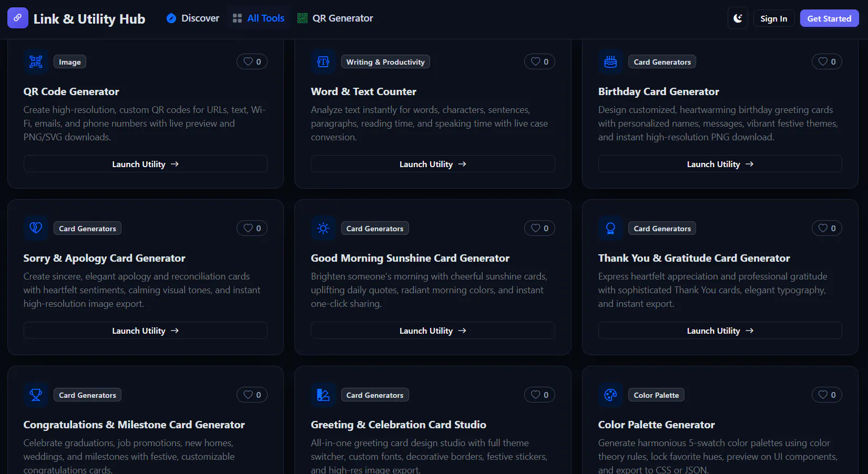The image size is (868, 474).
Task: Click the QR Code Generator card icon
Action: click(x=36, y=62)
